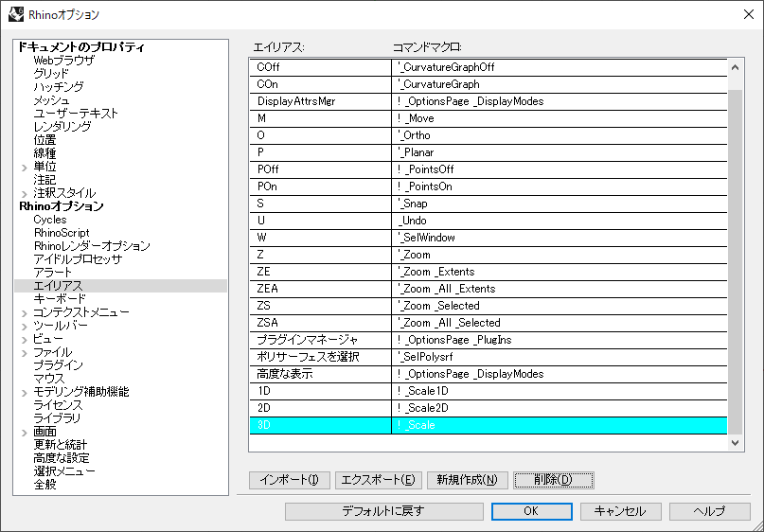Click the ポリサーフェスを選択 alias cell
The width and height of the screenshot is (764, 532).
321,357
